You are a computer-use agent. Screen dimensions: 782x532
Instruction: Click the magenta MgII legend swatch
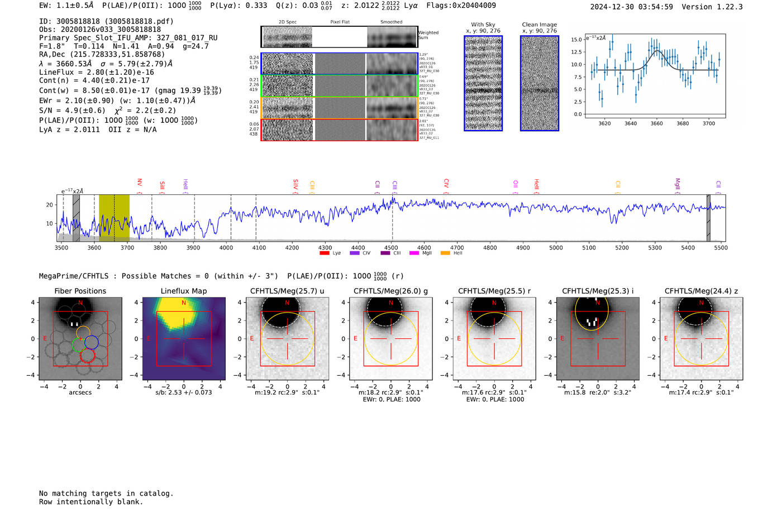click(414, 253)
